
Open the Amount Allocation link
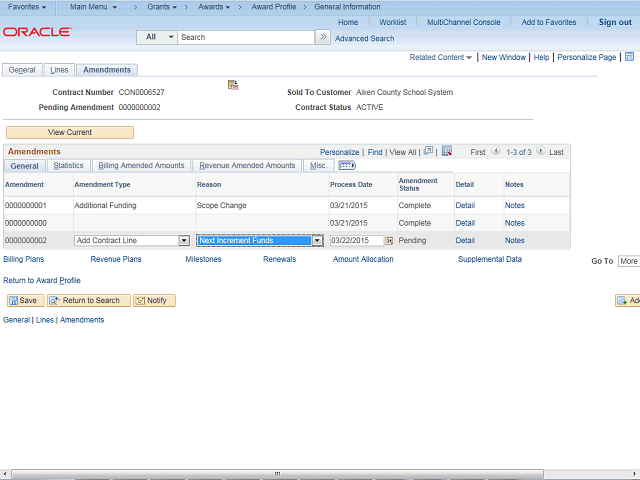[363, 259]
